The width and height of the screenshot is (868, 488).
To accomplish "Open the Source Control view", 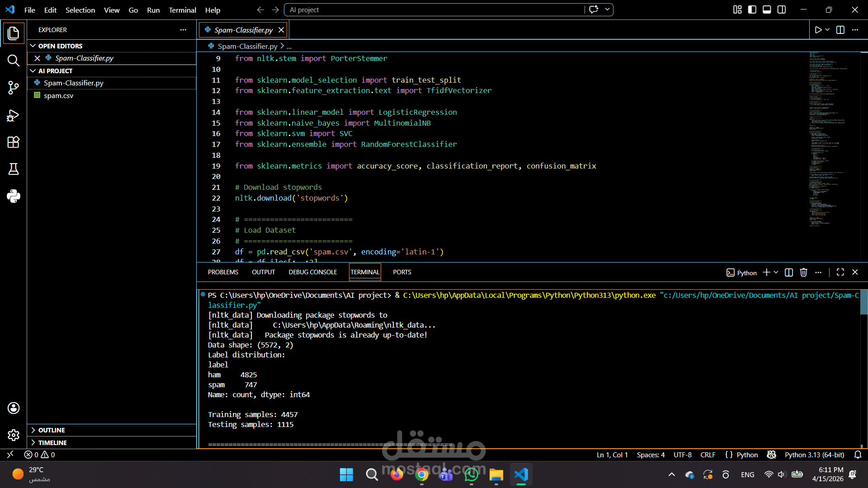I will click(13, 88).
